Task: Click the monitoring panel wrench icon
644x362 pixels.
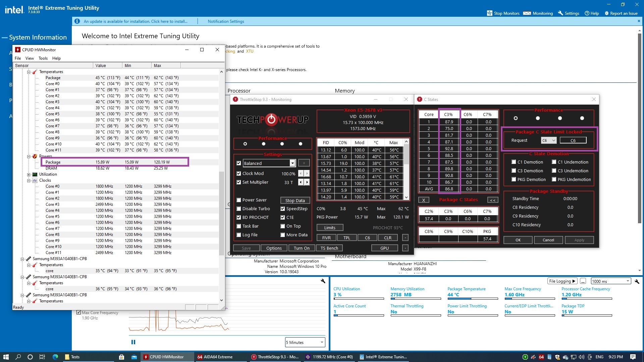Action: pyautogui.click(x=637, y=282)
